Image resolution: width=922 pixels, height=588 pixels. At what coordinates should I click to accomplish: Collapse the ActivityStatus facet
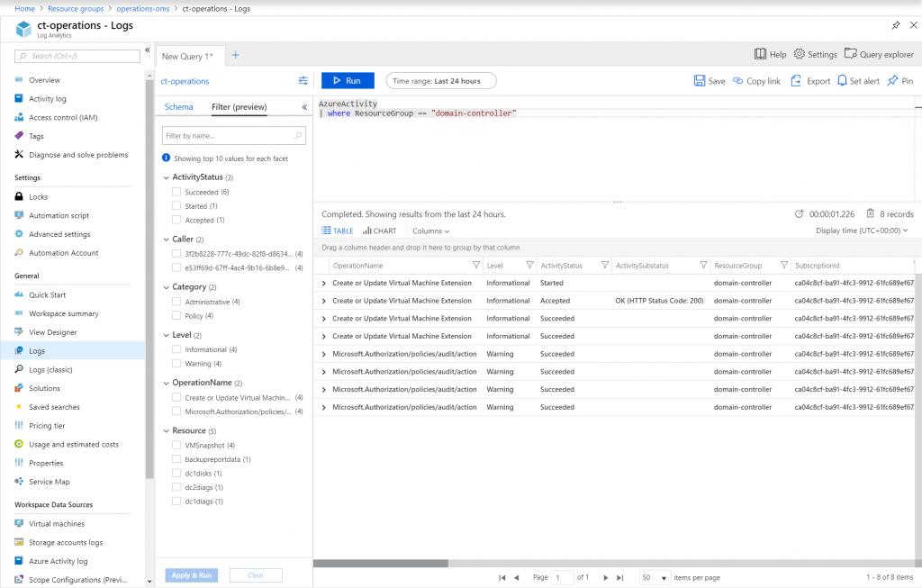pos(166,177)
